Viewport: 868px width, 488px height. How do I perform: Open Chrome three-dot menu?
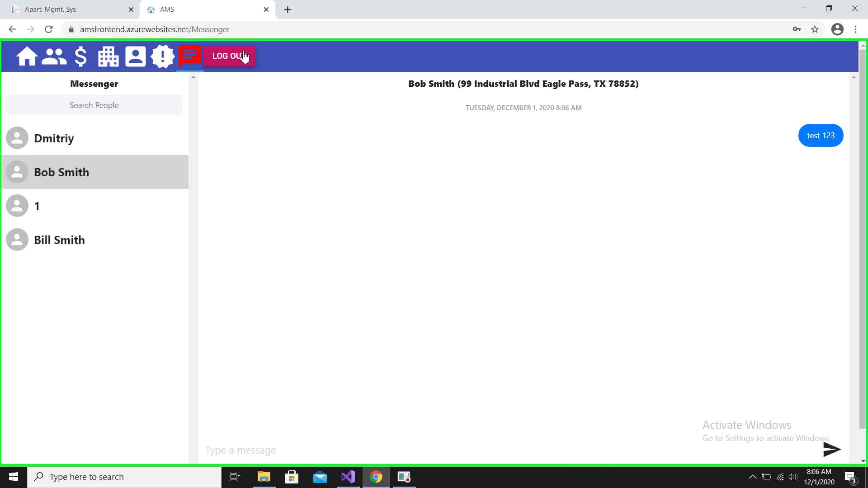pyautogui.click(x=856, y=29)
